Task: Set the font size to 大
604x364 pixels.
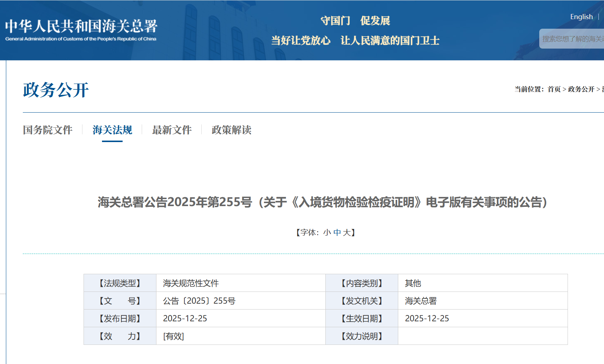Action: 347,233
